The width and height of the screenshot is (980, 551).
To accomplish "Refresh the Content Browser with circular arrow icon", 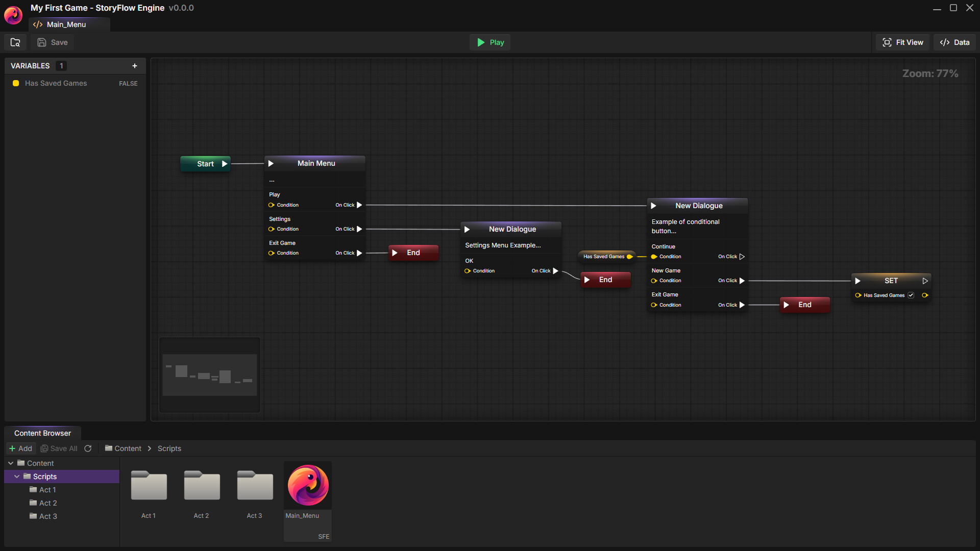I will pos(88,448).
